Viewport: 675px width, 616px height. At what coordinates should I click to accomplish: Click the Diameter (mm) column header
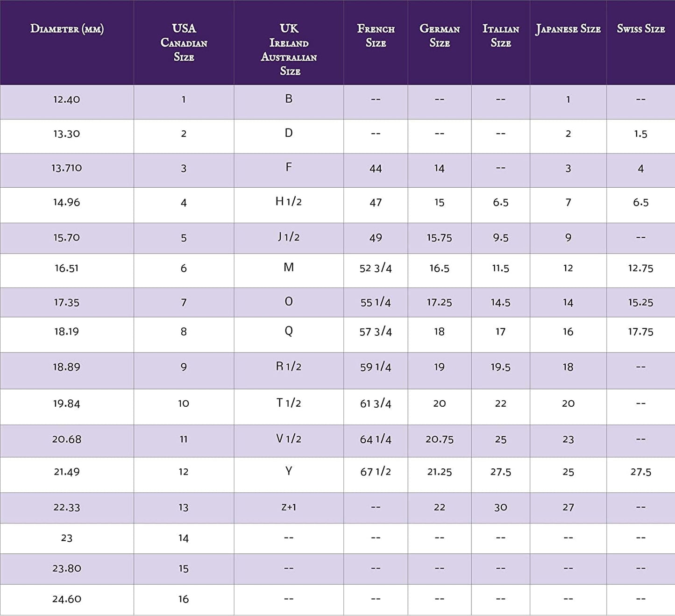pos(67,29)
